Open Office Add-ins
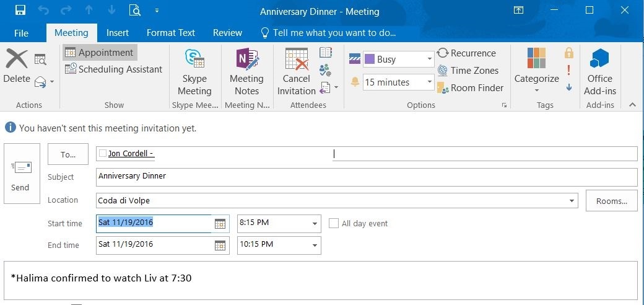The width and height of the screenshot is (644, 305). click(x=599, y=71)
